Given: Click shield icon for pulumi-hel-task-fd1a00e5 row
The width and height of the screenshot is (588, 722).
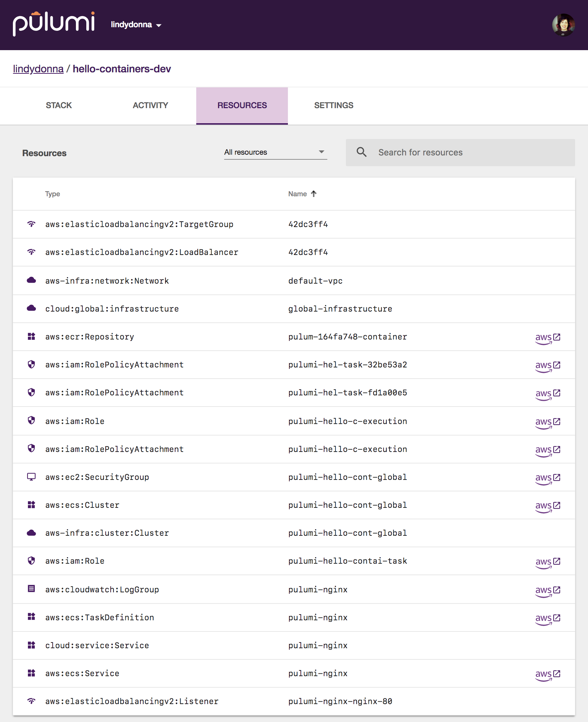Looking at the screenshot, I should [x=32, y=393].
